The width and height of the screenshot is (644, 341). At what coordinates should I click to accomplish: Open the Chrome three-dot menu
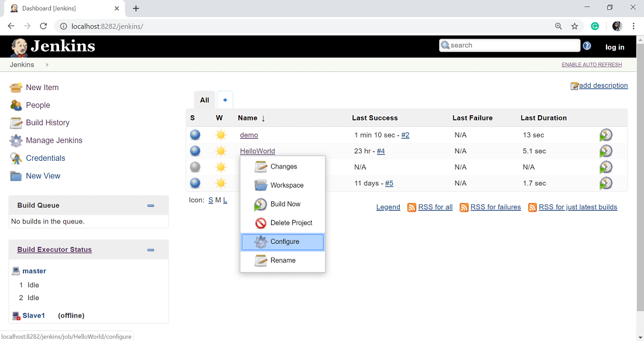[633, 26]
